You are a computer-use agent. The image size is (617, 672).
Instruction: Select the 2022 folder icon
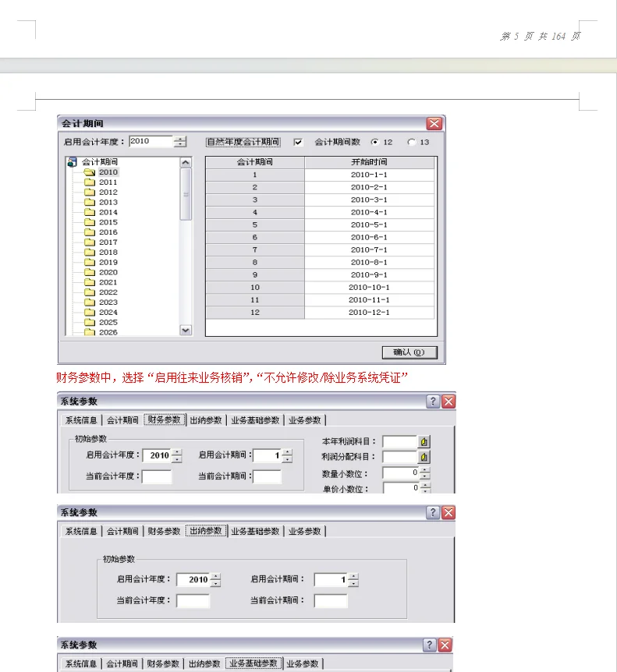coord(90,292)
